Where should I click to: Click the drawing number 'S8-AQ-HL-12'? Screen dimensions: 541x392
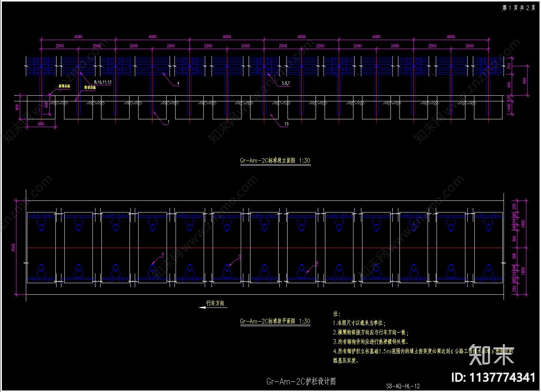[403, 386]
